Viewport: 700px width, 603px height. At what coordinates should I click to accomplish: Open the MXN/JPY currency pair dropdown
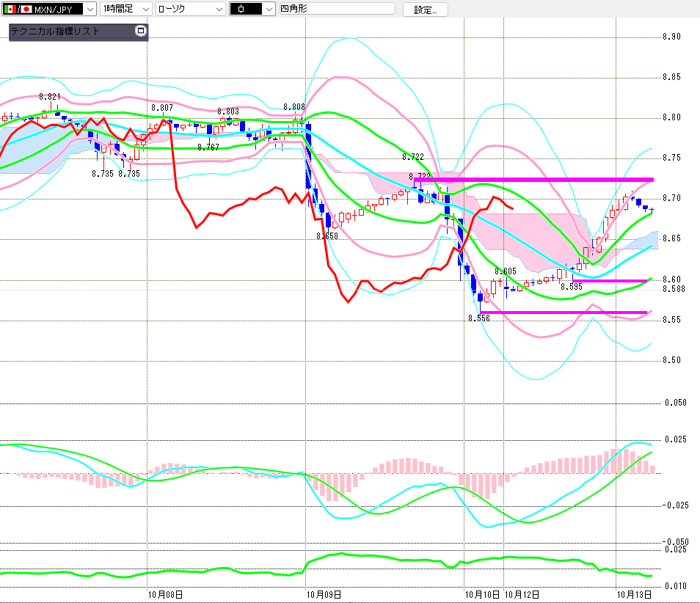pos(49,9)
